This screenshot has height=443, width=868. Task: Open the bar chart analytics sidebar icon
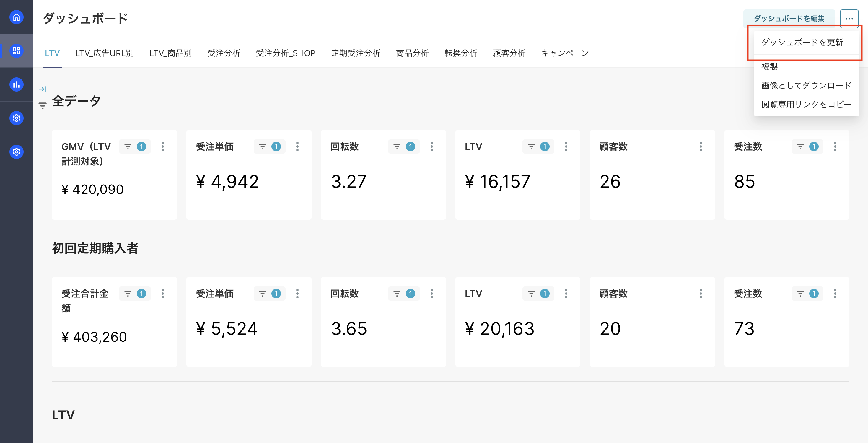[16, 84]
